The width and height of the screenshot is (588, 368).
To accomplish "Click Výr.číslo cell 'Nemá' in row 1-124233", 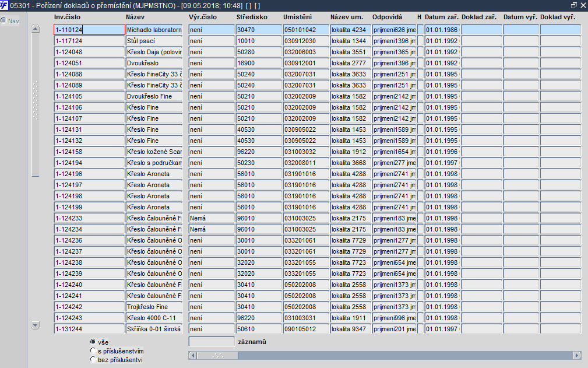I will [212, 218].
